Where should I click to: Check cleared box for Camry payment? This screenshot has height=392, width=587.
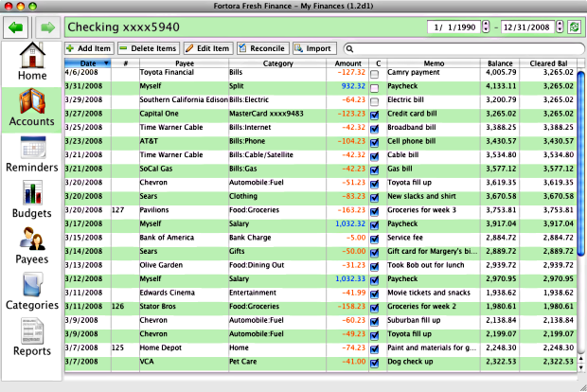click(x=374, y=74)
